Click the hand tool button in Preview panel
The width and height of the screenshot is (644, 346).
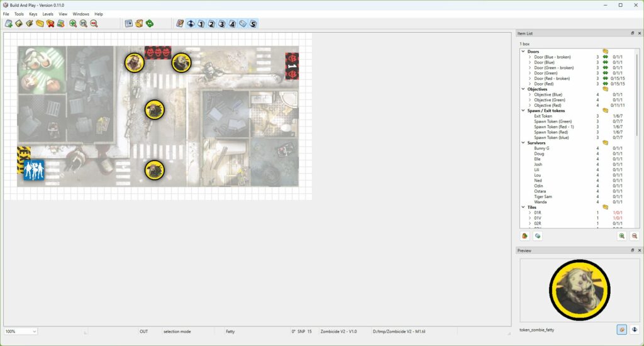[622, 330]
